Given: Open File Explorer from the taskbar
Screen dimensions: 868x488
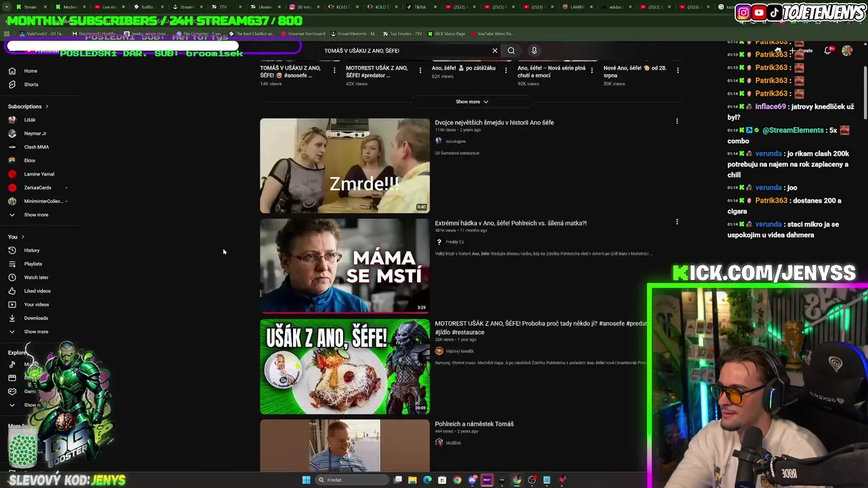Looking at the screenshot, I should (412, 480).
